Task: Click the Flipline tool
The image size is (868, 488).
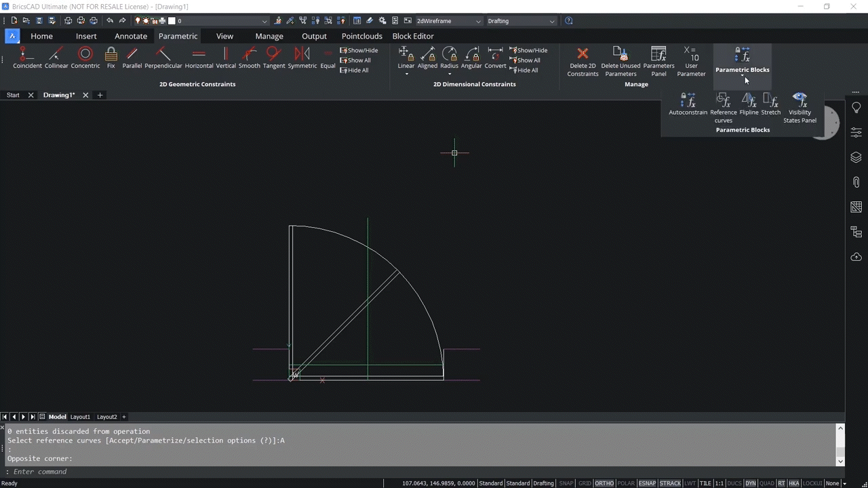Action: (749, 104)
